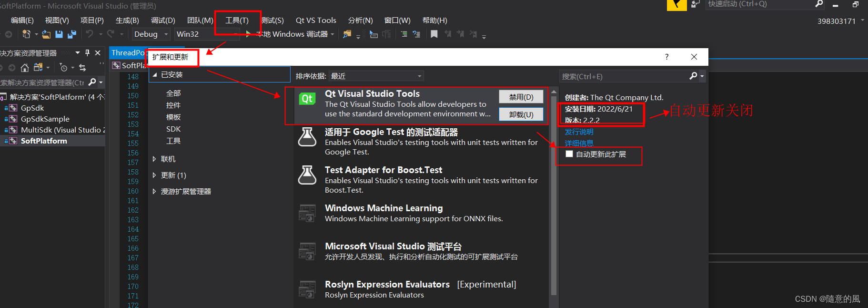The image size is (868, 308).
Task: Open the 生成(B) menu
Action: (x=127, y=21)
